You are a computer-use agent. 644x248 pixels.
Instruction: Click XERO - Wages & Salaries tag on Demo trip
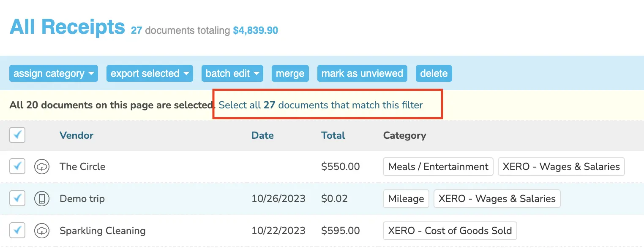497,199
